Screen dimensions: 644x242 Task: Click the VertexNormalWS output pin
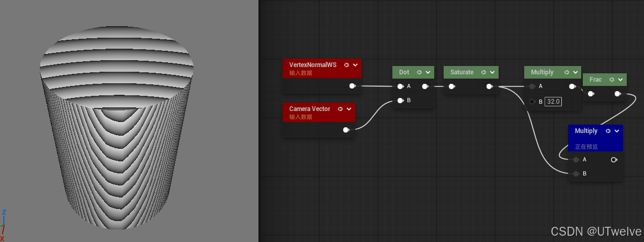[353, 86]
